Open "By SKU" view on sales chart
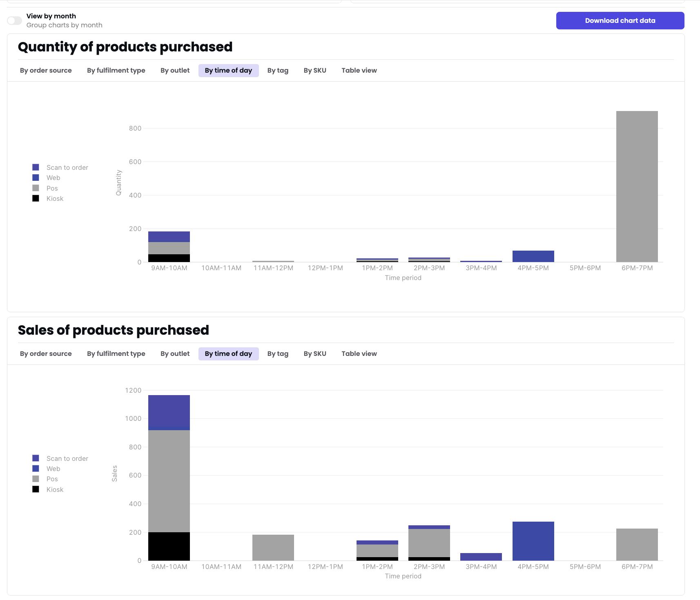 pos(315,353)
